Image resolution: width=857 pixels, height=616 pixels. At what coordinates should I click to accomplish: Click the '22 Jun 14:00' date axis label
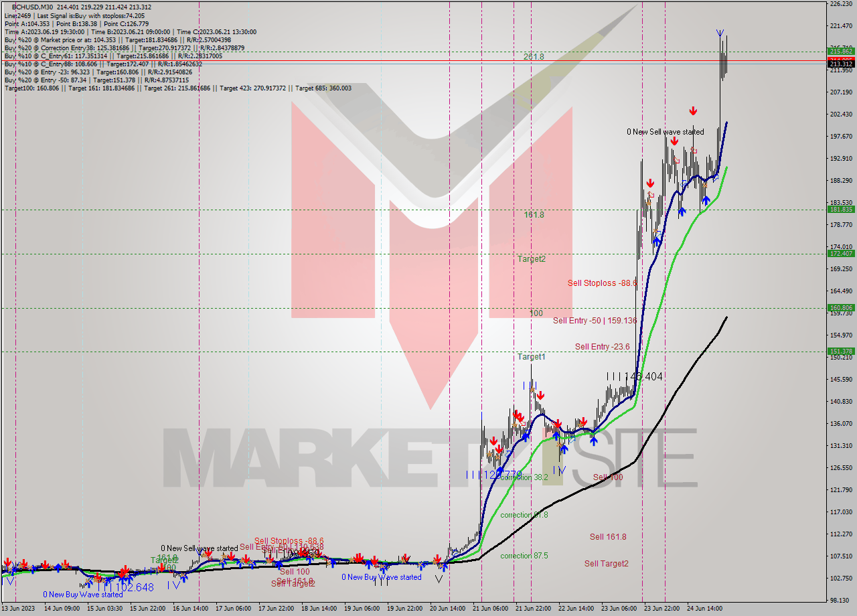pos(576,609)
